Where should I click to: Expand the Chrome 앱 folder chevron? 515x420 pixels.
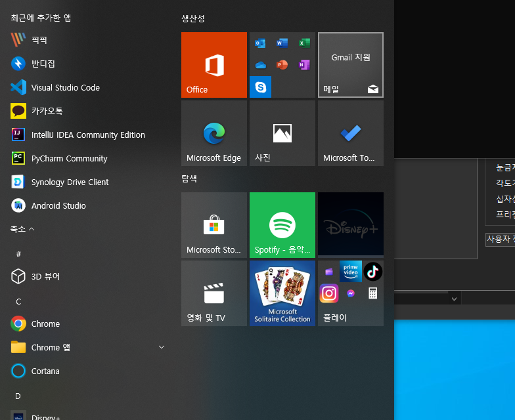click(162, 347)
